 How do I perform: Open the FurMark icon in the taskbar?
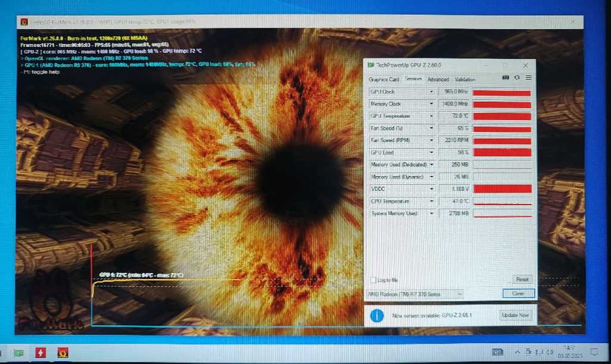point(63,353)
